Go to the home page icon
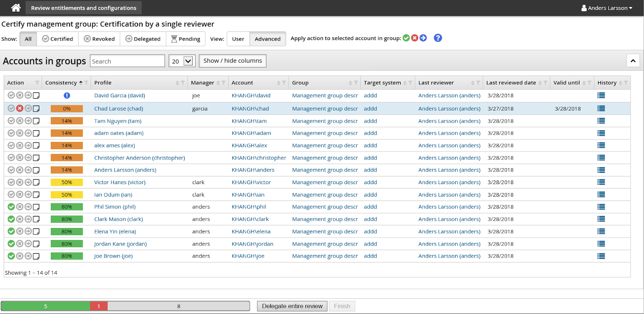Viewport: 644px width, 314px height. pos(16,8)
